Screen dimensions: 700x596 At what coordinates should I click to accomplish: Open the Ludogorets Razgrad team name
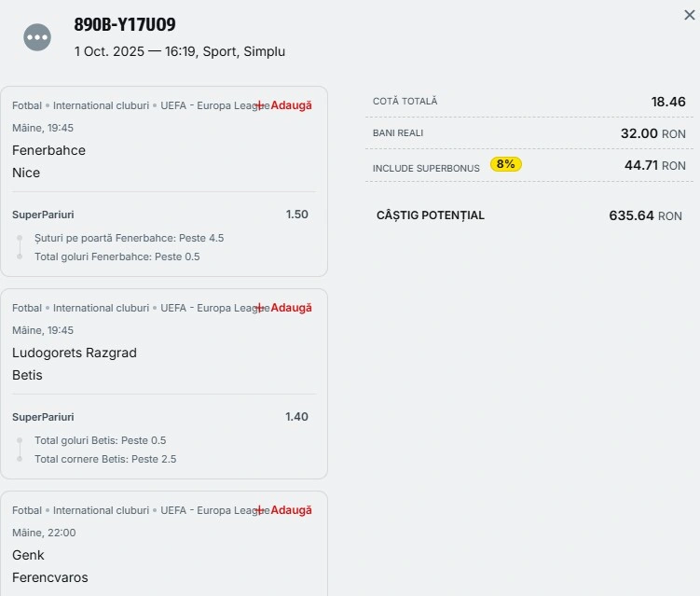75,353
